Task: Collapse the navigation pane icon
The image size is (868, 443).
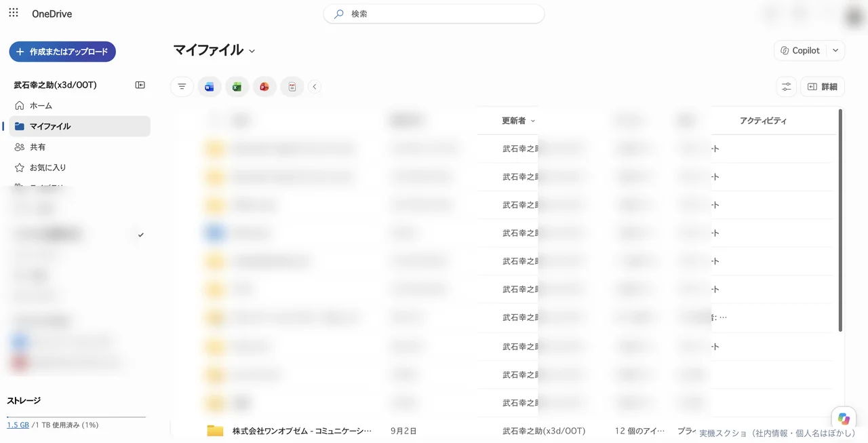Action: point(140,85)
